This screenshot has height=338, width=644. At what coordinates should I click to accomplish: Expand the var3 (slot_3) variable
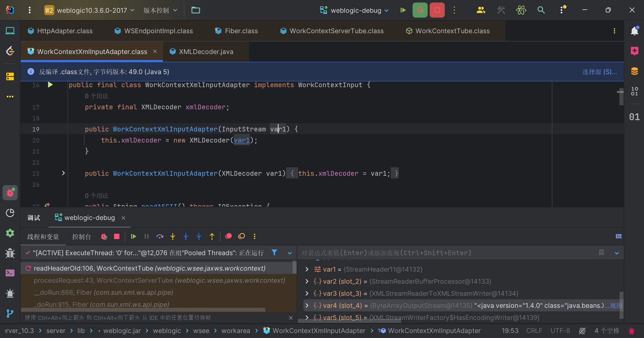point(307,293)
